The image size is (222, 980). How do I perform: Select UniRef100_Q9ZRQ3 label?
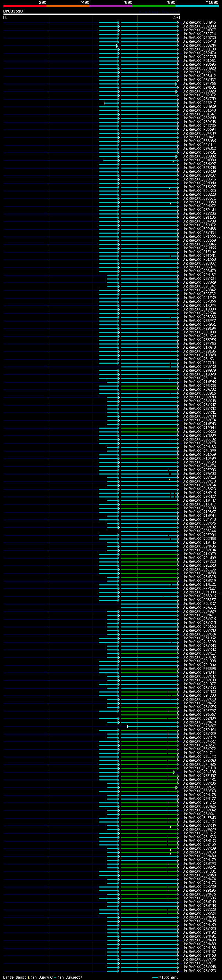point(199,470)
